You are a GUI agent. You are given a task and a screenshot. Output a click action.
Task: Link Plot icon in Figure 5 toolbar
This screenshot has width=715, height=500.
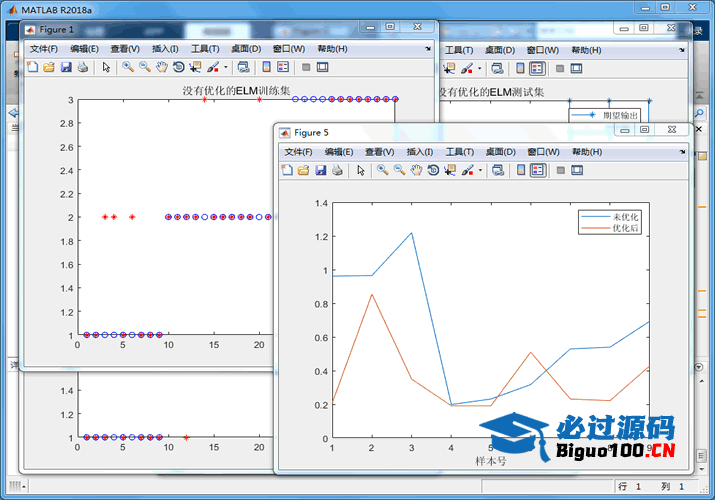[498, 170]
